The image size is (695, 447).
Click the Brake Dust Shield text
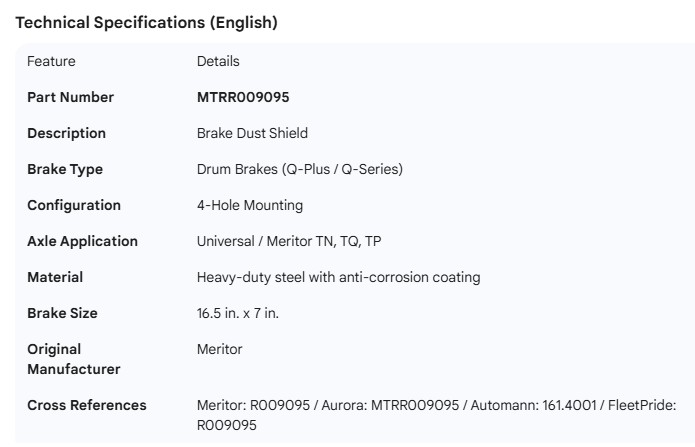click(252, 133)
